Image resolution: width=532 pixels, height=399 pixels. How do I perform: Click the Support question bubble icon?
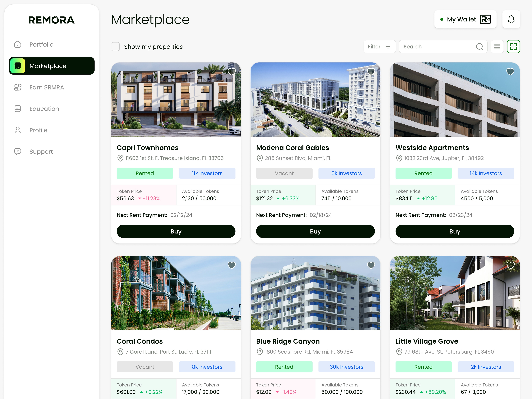(x=18, y=152)
